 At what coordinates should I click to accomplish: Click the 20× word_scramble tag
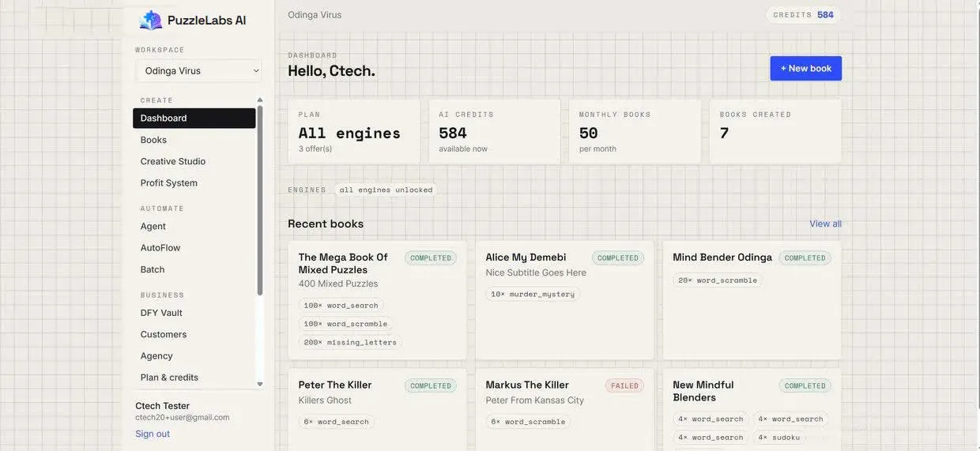point(718,280)
